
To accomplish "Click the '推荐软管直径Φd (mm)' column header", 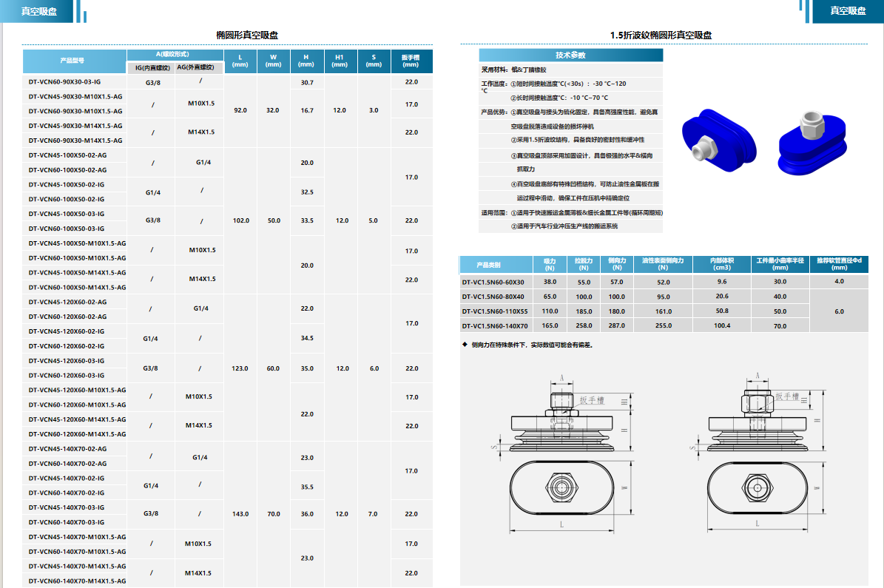I will click(840, 264).
